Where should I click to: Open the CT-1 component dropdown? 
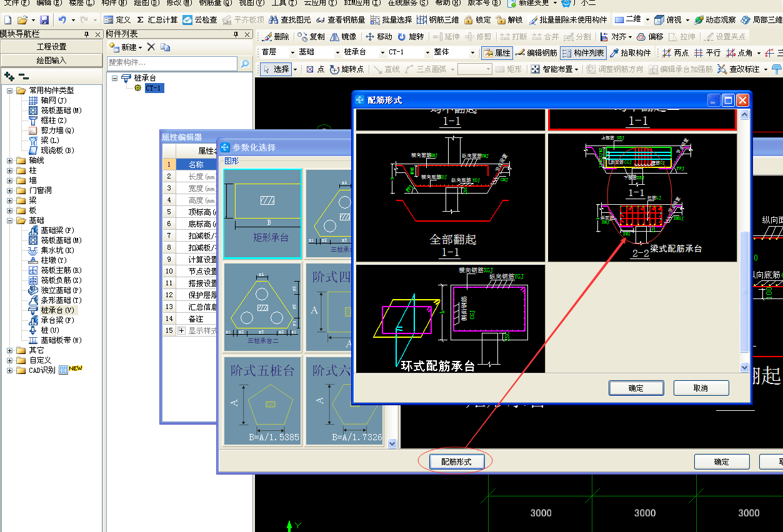click(427, 52)
